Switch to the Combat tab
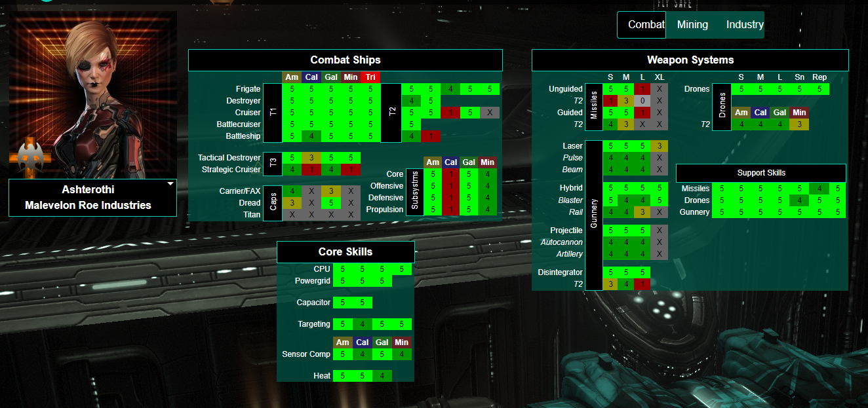Image resolution: width=868 pixels, height=408 pixels. [642, 25]
